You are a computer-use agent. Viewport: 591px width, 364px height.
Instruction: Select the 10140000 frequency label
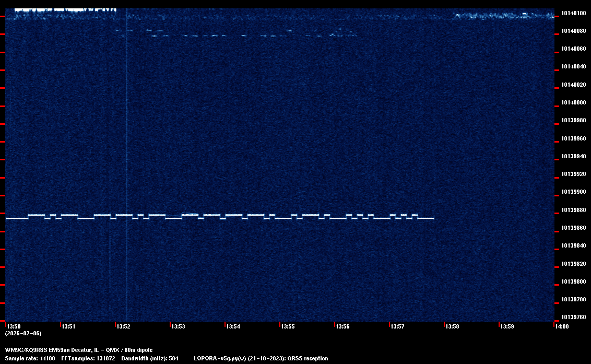tap(573, 102)
